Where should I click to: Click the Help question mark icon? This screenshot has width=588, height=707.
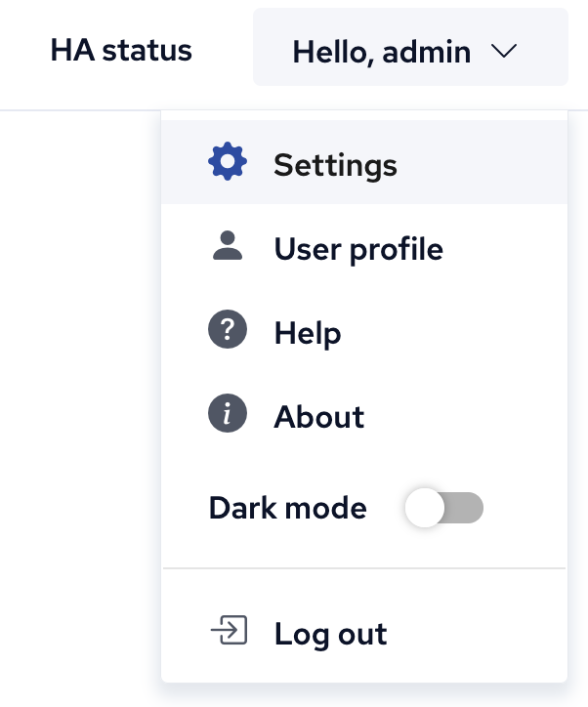click(228, 332)
